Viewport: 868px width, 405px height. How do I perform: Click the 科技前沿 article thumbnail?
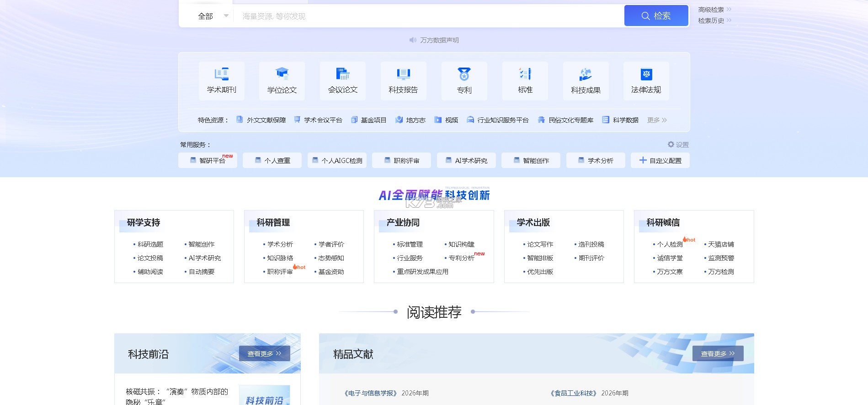[265, 395]
